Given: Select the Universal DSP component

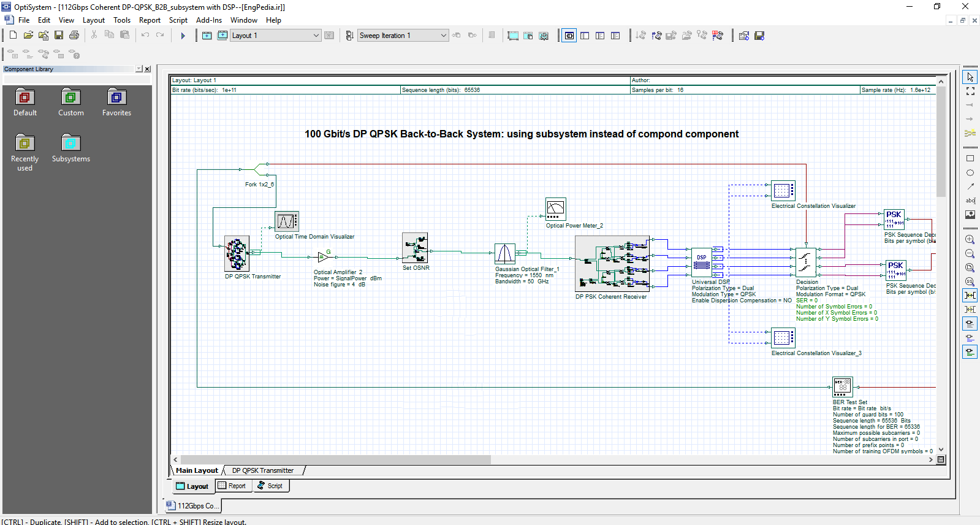Looking at the screenshot, I should 702,262.
